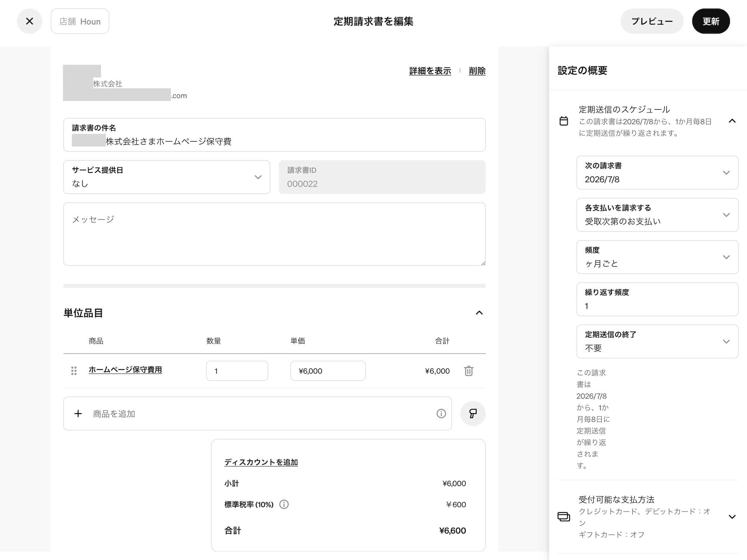Screen dimensions: 747x560
Task: Click the plus icon in 商品を追加
Action: (78, 414)
